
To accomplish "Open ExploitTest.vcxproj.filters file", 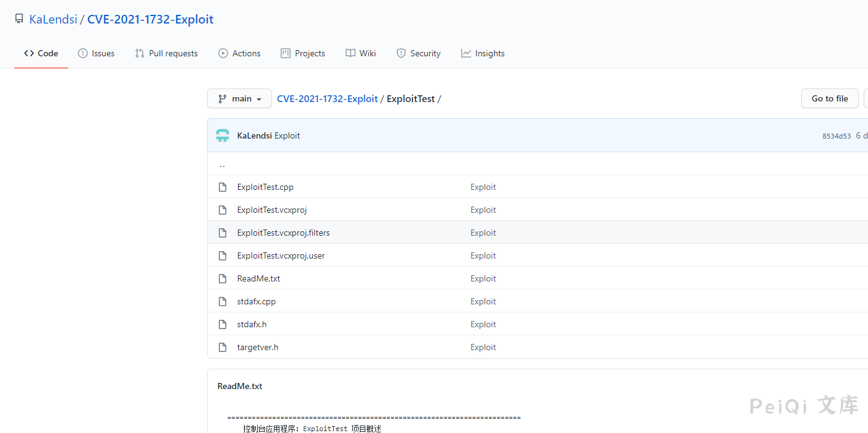I will point(283,233).
